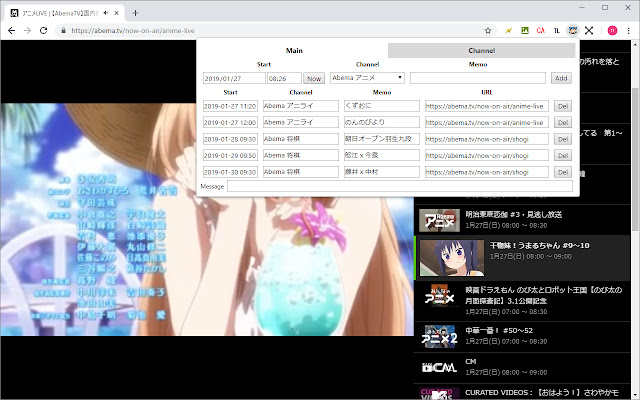This screenshot has width=640, height=400.
Task: Edit URL field of 2019-01-30 row
Action: point(487,172)
